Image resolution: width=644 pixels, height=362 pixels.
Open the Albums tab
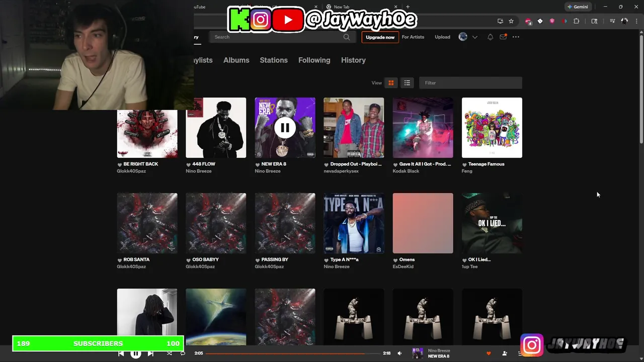click(236, 60)
